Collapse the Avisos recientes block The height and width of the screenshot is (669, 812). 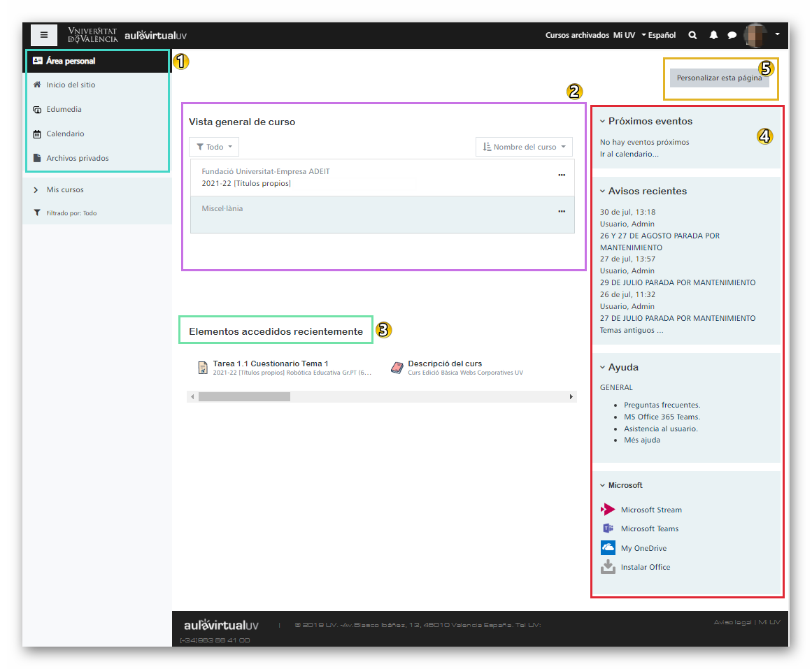[x=603, y=191]
